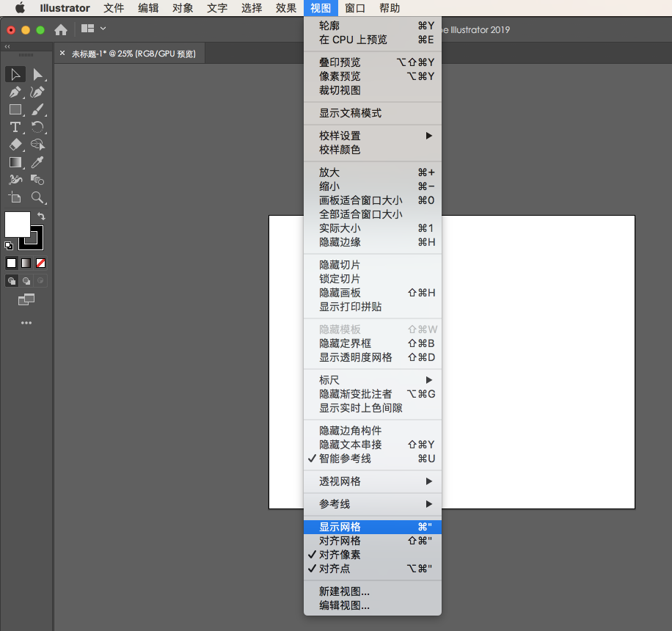Choose 像素预览
Viewport: 672px width, 631px height.
(373, 76)
